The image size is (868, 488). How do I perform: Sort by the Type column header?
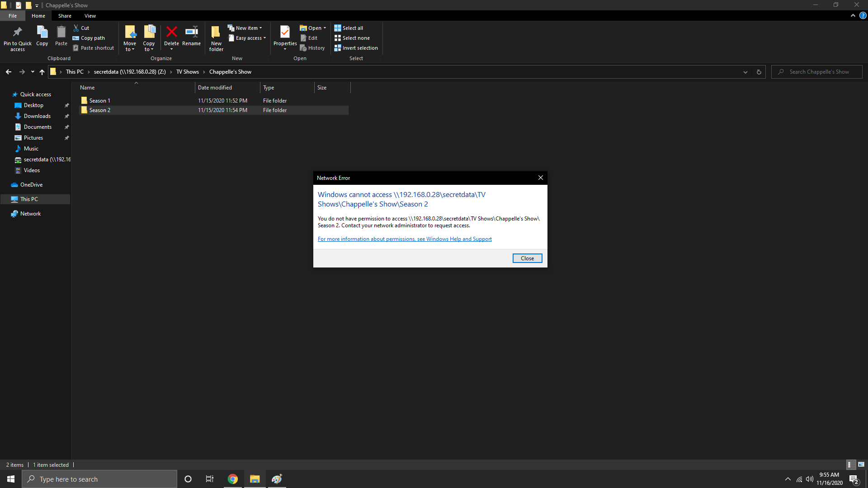point(287,88)
